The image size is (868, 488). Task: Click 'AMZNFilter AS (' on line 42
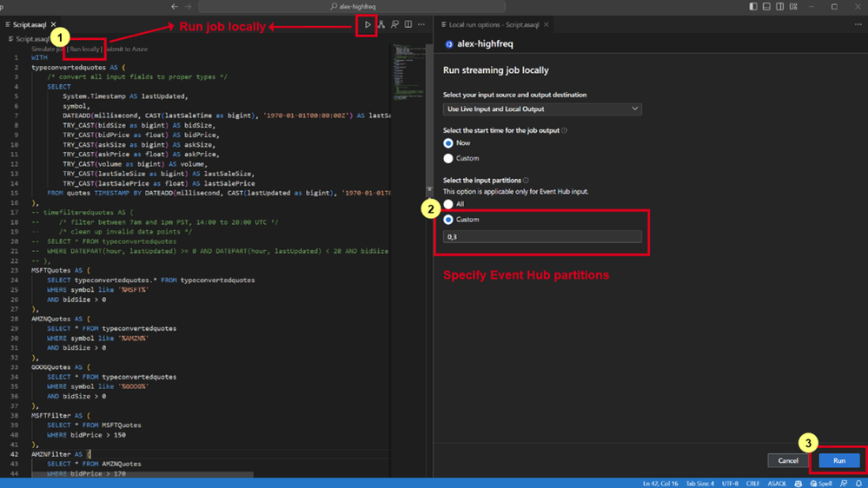(61, 454)
